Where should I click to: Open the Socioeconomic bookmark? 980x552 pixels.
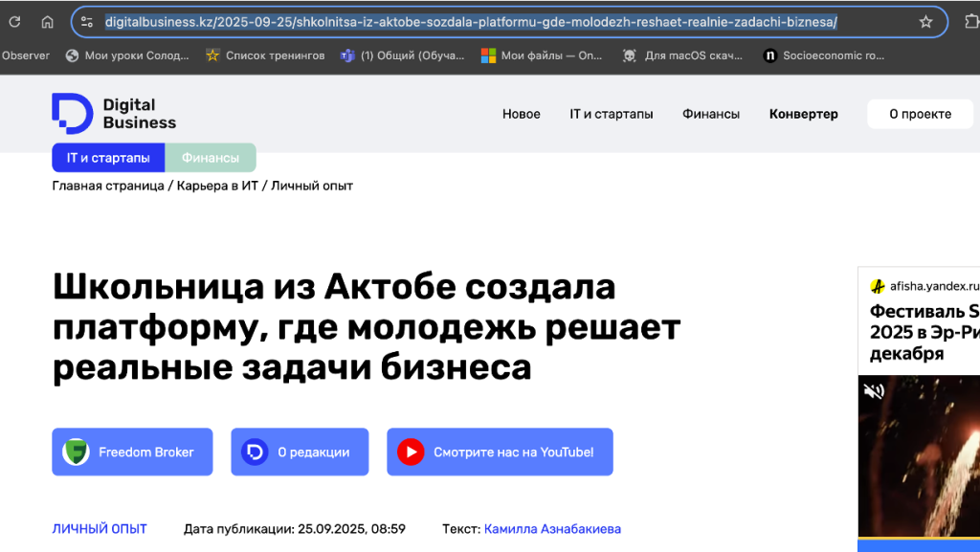pos(823,55)
